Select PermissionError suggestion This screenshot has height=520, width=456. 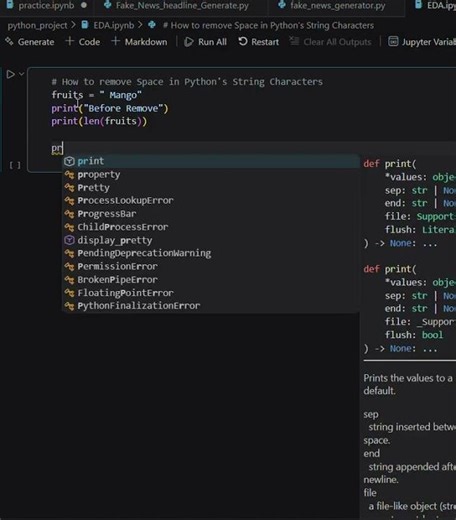tap(211, 266)
